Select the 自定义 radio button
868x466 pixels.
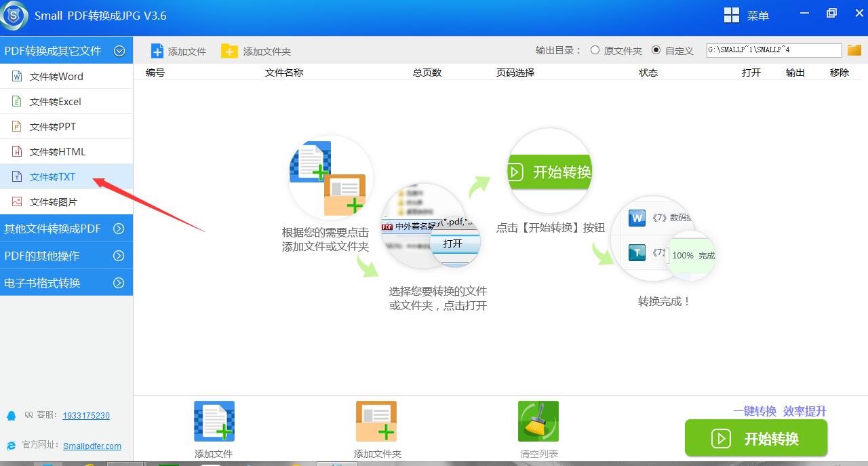click(x=656, y=50)
